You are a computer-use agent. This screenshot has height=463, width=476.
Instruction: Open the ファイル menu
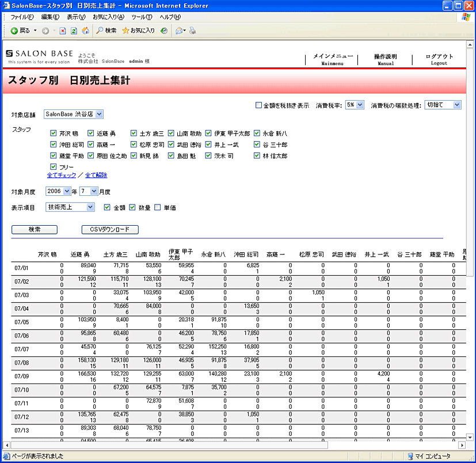point(22,17)
